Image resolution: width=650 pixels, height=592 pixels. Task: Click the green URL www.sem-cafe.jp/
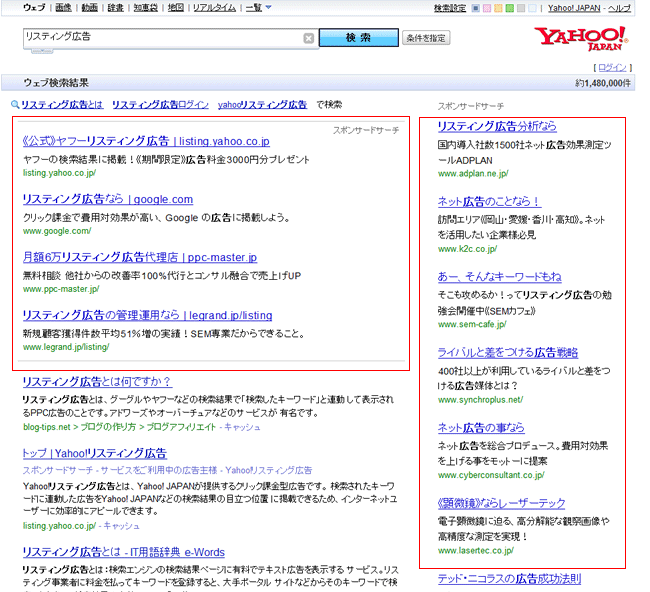tap(472, 324)
